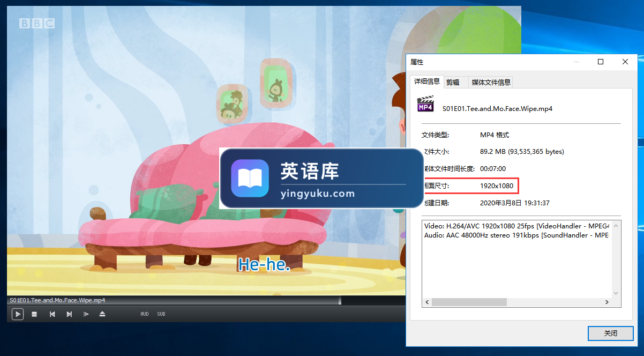Screen dimensions: 644x356
Task: Select the filename S01E01.Tee.and.Mo.Face.Wipe.mp4 in properties
Action: [497, 108]
